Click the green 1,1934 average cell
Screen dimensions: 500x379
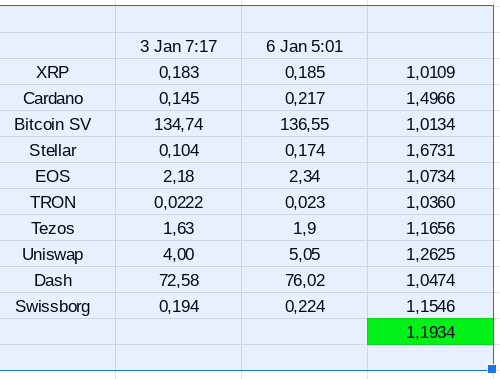[x=430, y=332]
